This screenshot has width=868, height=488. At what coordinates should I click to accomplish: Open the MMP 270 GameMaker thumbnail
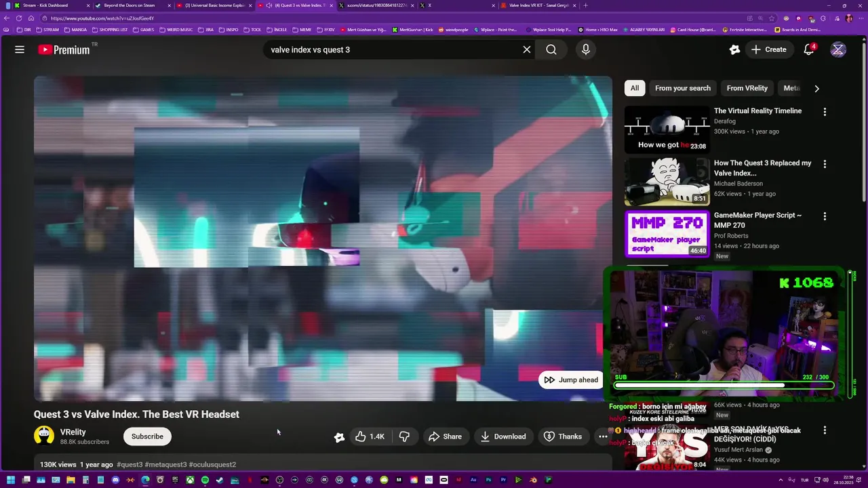pyautogui.click(x=667, y=234)
